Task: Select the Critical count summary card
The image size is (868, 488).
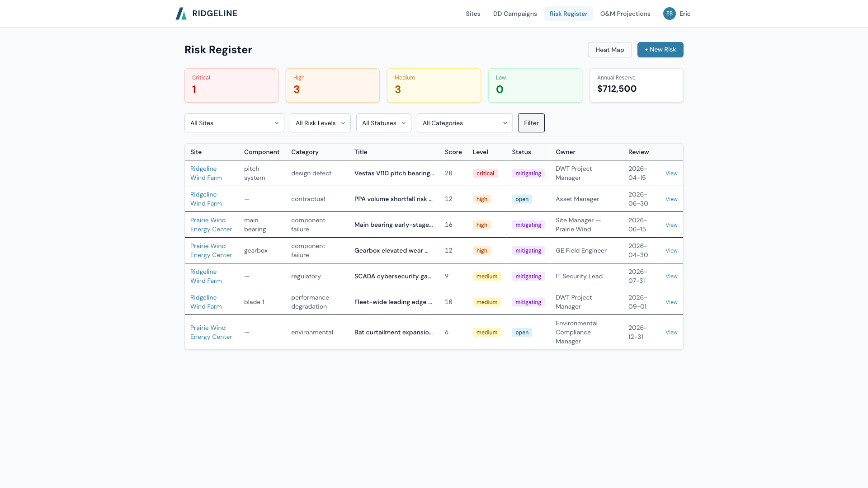Action: [231, 85]
